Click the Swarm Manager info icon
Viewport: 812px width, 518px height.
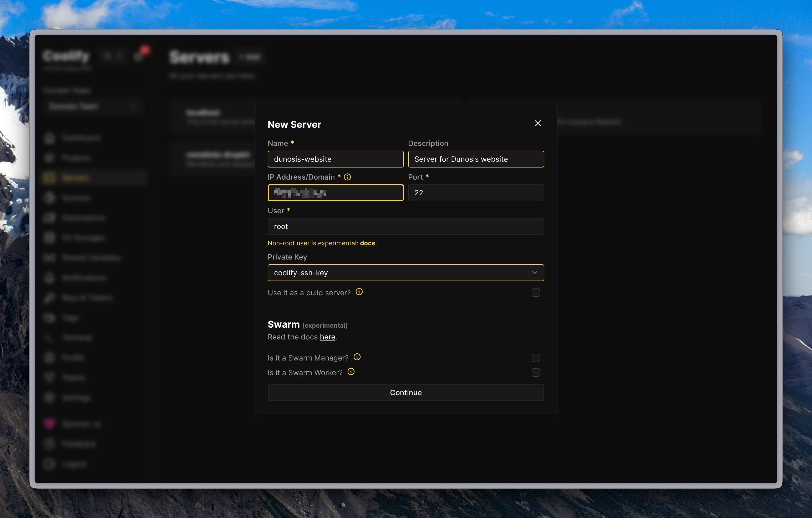357,357
